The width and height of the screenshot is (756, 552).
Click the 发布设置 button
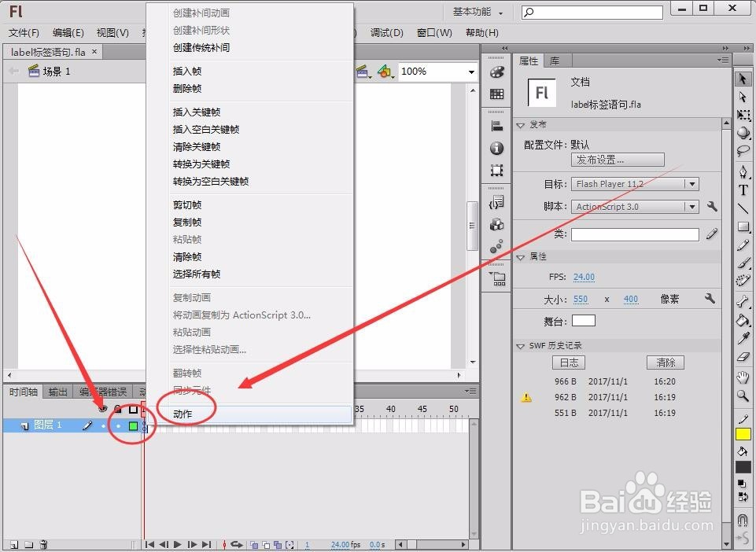617,160
